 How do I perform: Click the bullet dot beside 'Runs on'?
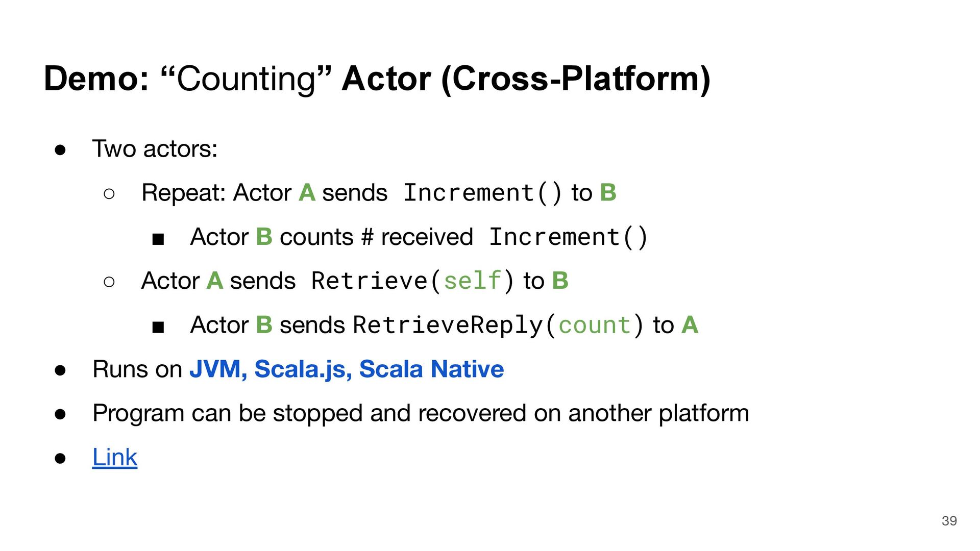click(60, 370)
